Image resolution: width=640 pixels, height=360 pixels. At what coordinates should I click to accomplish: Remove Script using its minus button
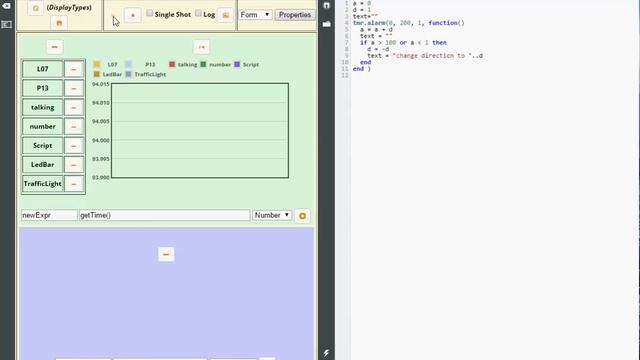tap(74, 146)
